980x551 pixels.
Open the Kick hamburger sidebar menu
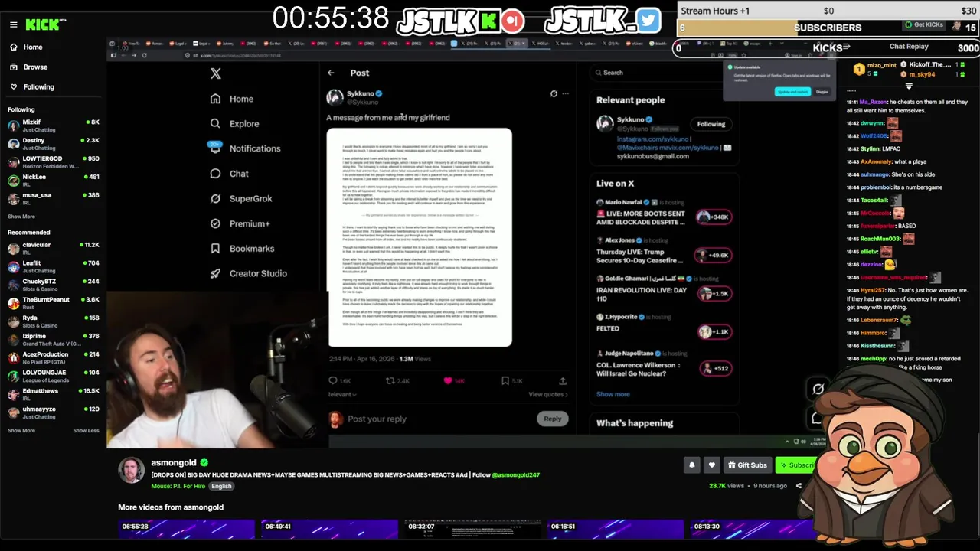13,24
